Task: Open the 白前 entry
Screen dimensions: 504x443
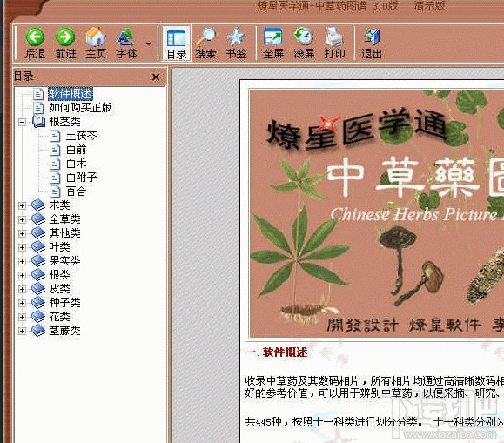Action: pyautogui.click(x=77, y=150)
